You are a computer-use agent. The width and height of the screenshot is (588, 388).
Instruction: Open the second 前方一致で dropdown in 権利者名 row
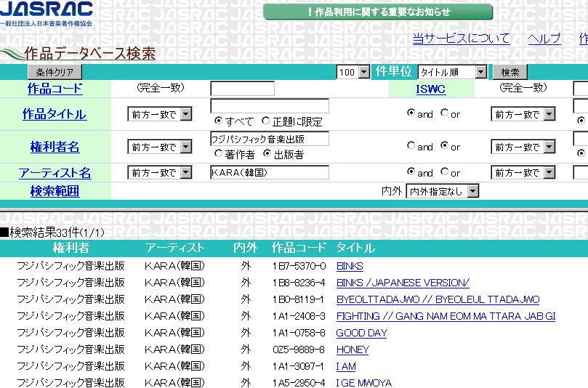[x=523, y=147]
